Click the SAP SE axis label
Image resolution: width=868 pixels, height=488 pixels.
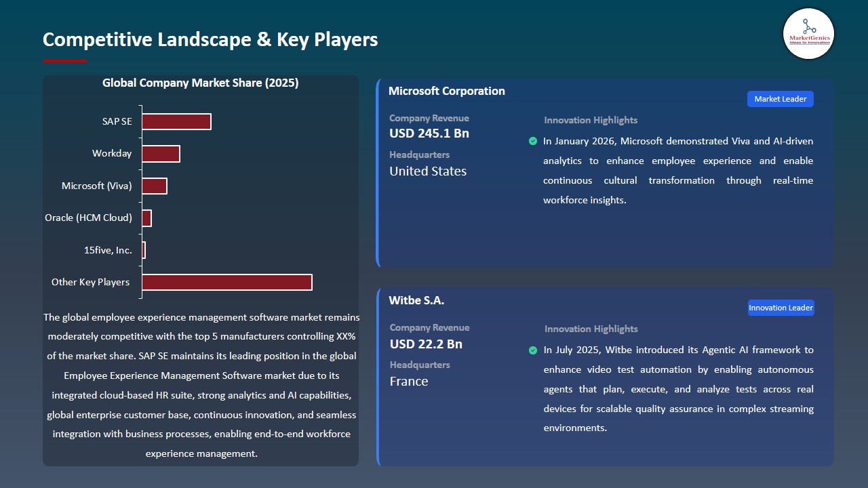coord(117,121)
